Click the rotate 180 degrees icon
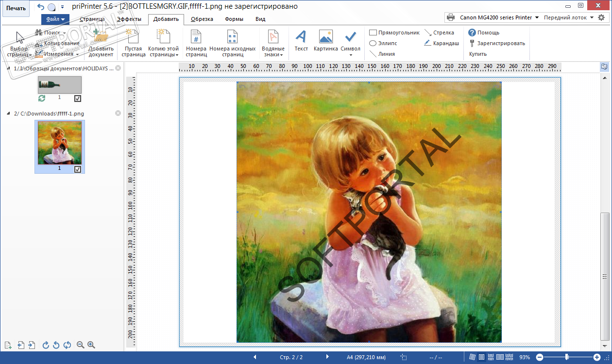The image size is (612, 364). (x=67, y=345)
